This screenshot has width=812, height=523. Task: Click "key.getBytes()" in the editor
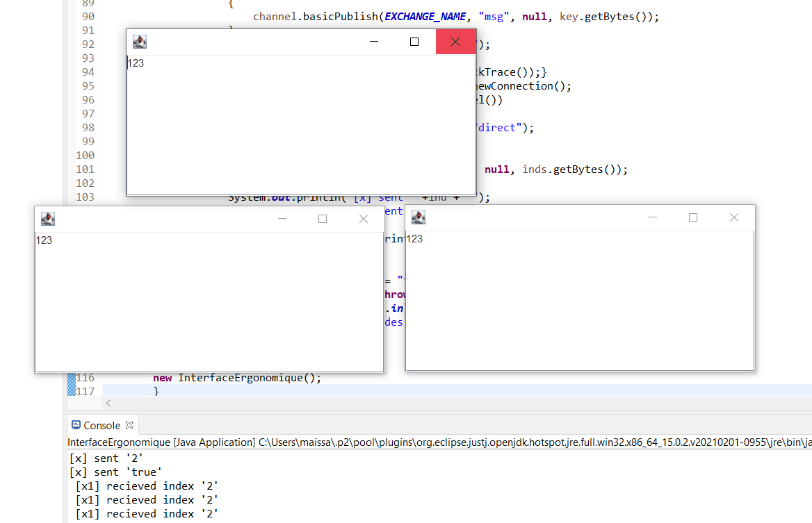click(606, 17)
